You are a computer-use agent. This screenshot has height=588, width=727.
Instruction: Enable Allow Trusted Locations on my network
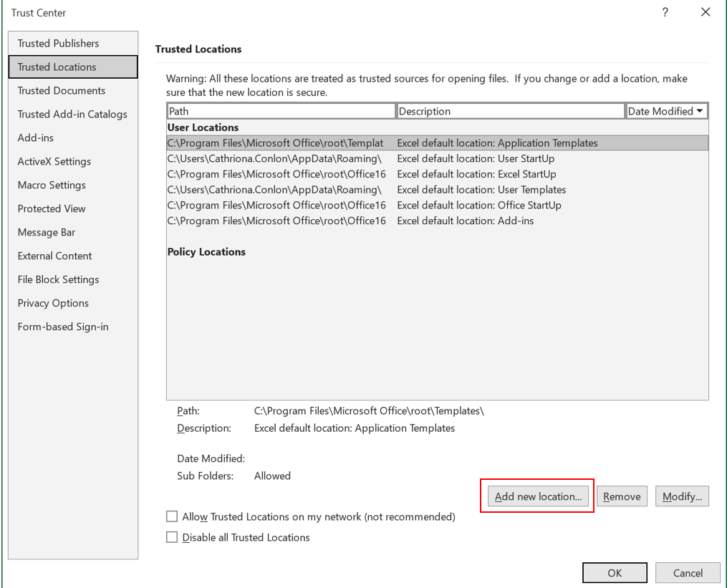coord(172,516)
